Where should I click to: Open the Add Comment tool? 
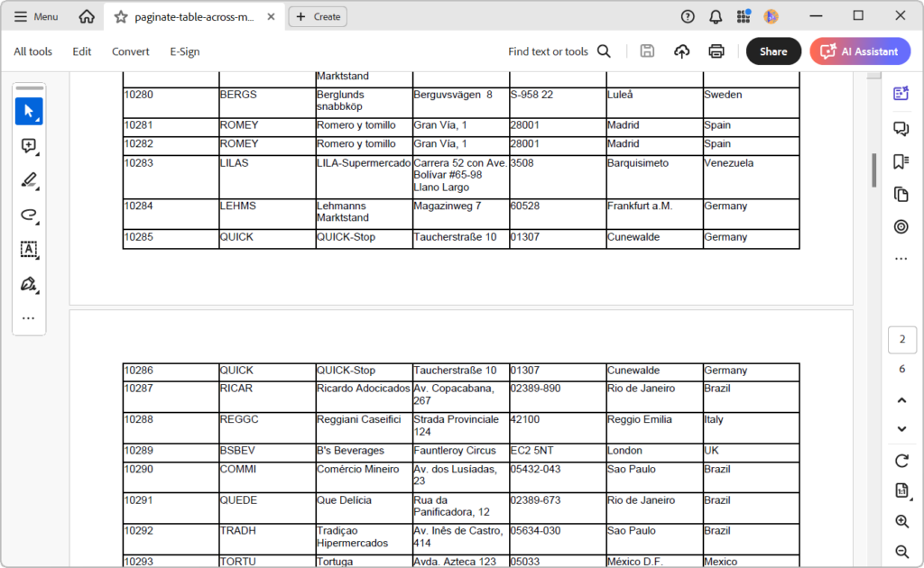coord(28,145)
